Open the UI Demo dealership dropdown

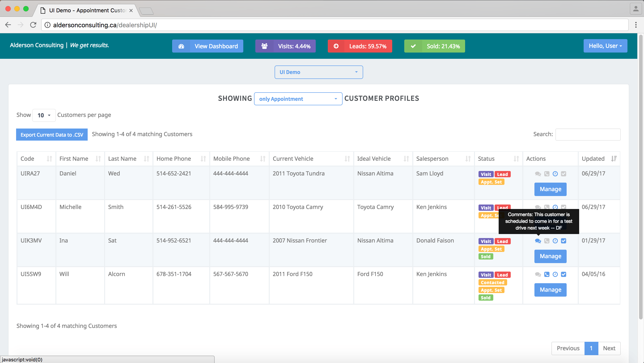coord(318,72)
